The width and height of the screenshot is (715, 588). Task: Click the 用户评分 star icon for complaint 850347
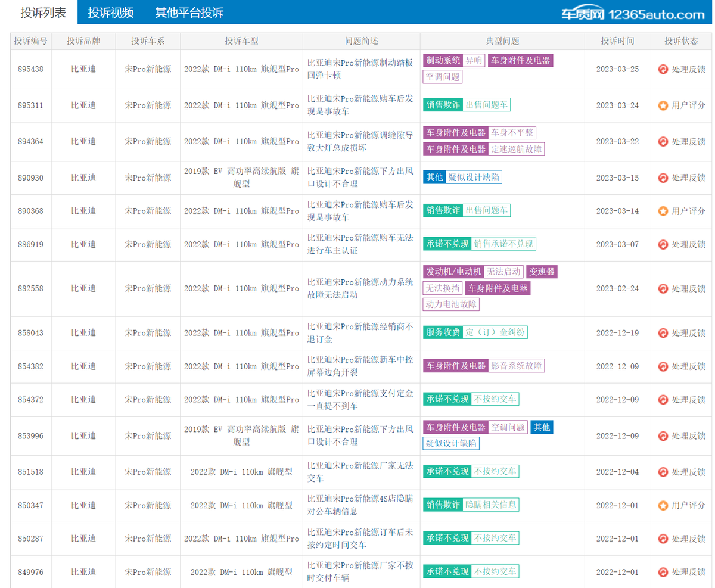663,505
